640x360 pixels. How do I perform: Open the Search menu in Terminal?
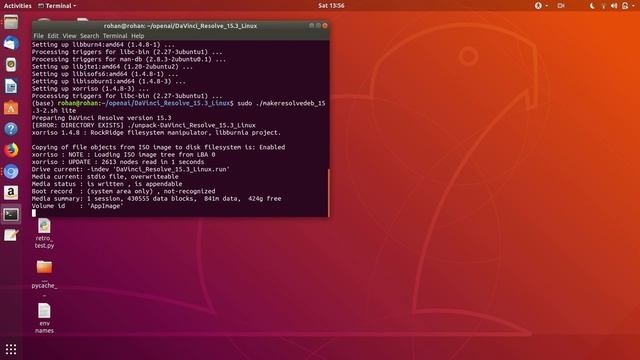89,36
